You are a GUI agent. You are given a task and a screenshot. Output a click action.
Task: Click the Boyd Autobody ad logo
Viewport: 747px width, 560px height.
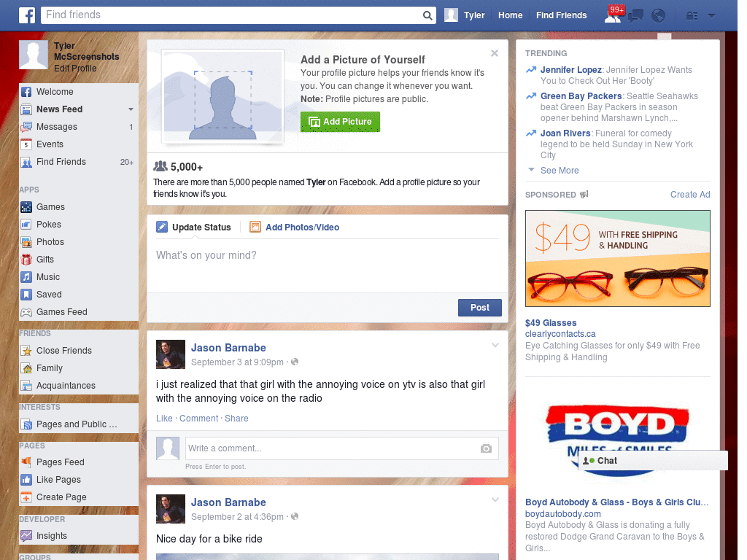(x=617, y=440)
